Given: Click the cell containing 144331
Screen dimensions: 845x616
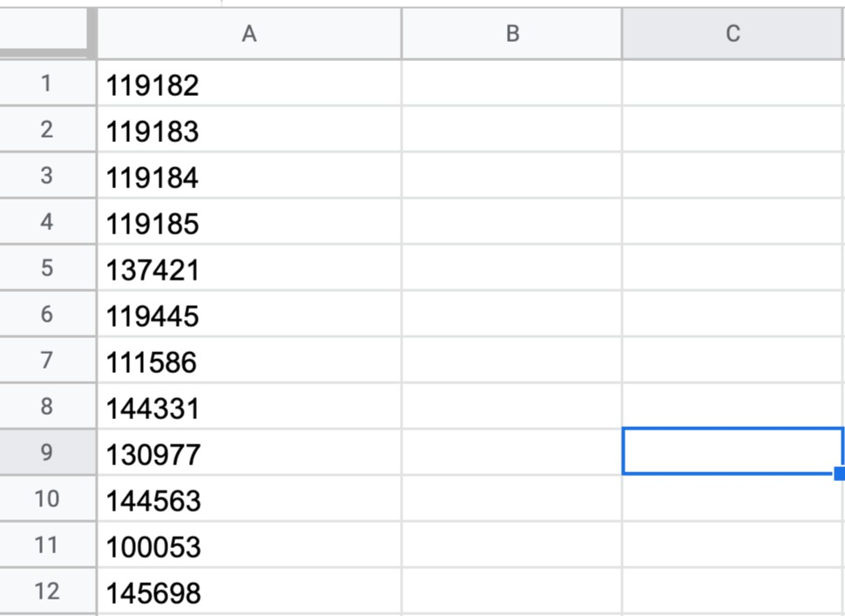Looking at the screenshot, I should (x=249, y=408).
